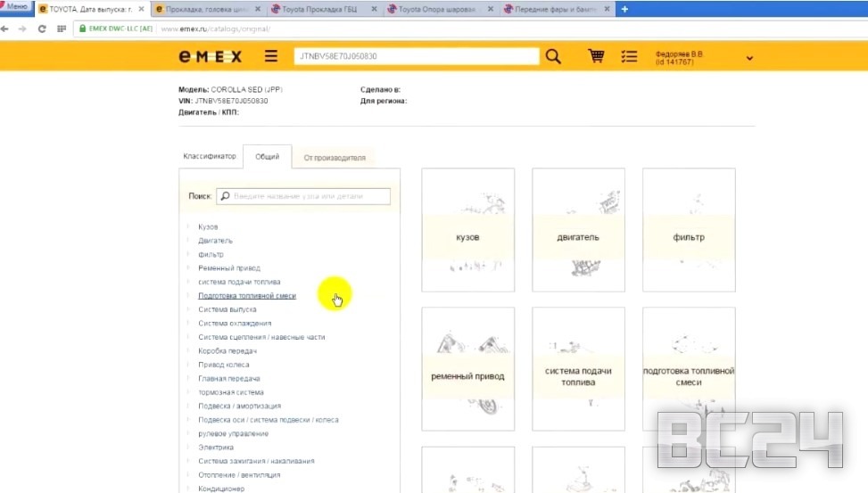Open the тормозная система category link

(x=231, y=392)
